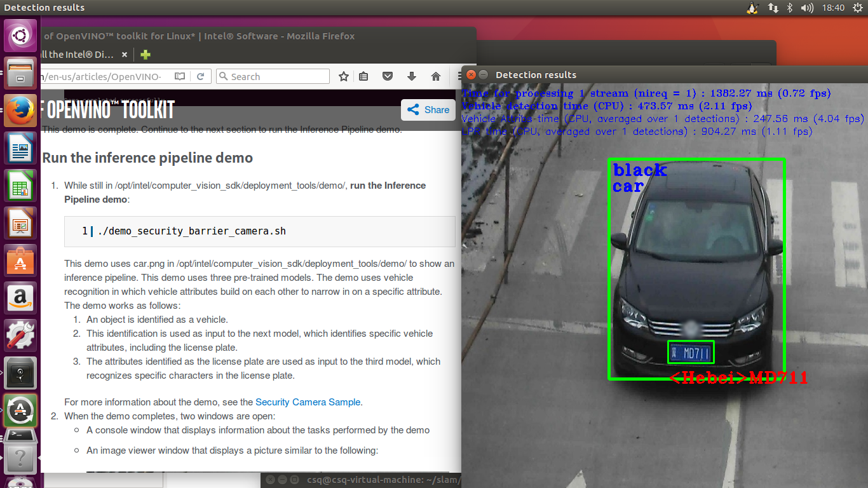Image resolution: width=868 pixels, height=488 pixels.
Task: Click the csq@csq-virtual-machine terminal title bar
Action: point(361,480)
